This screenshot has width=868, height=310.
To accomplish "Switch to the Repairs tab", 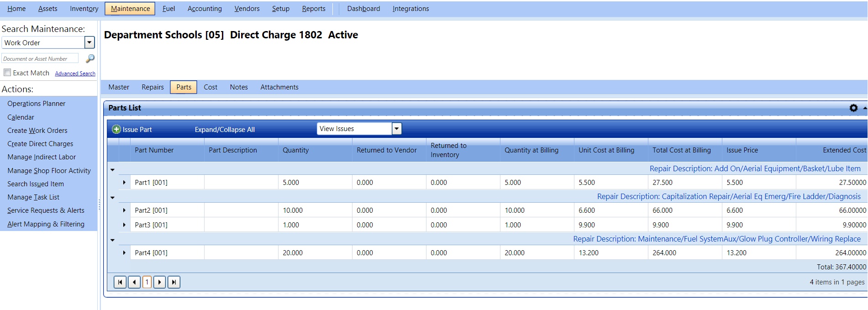I will tap(153, 87).
